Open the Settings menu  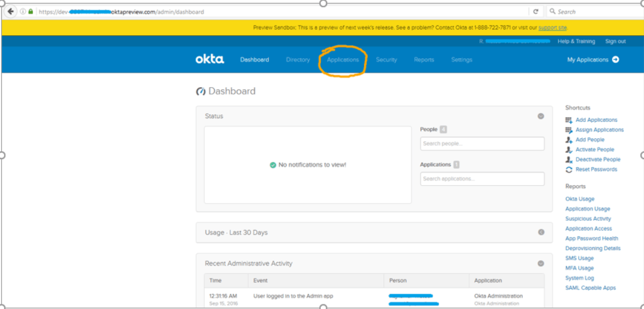(x=462, y=59)
